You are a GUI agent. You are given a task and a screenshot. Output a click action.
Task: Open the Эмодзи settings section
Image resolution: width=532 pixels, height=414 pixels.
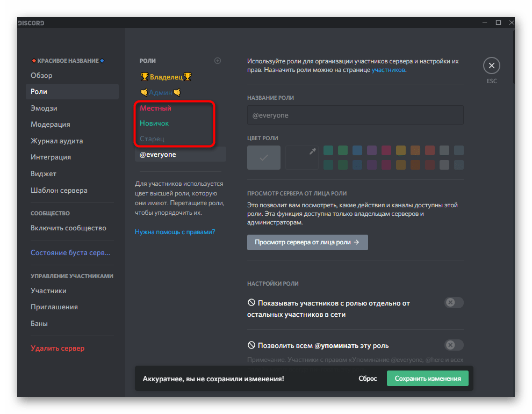click(44, 108)
